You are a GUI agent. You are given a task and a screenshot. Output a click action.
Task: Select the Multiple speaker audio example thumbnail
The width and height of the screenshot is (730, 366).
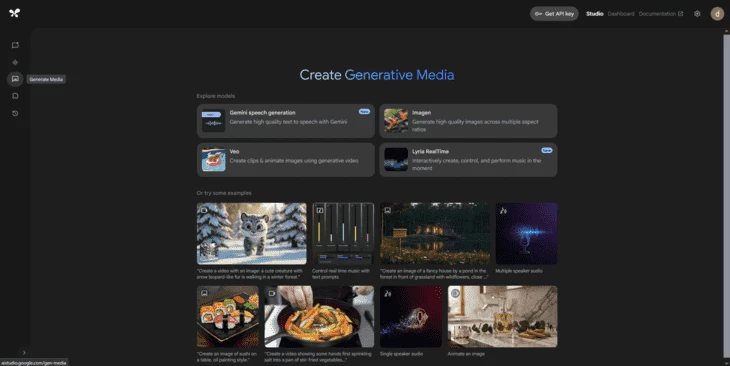(x=527, y=233)
